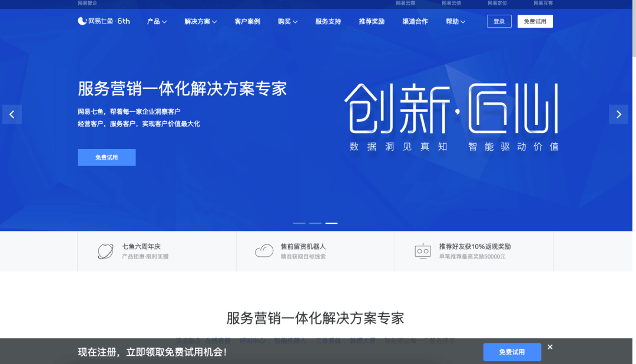
Task: Click the text 经营客户，服务客户，实现客户价值最大化
Action: pos(139,124)
